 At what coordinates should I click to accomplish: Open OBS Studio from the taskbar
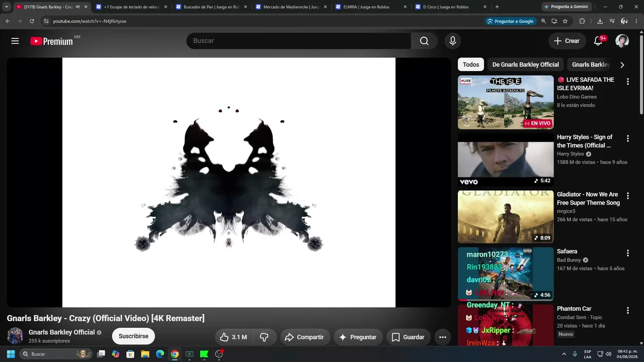(219, 354)
